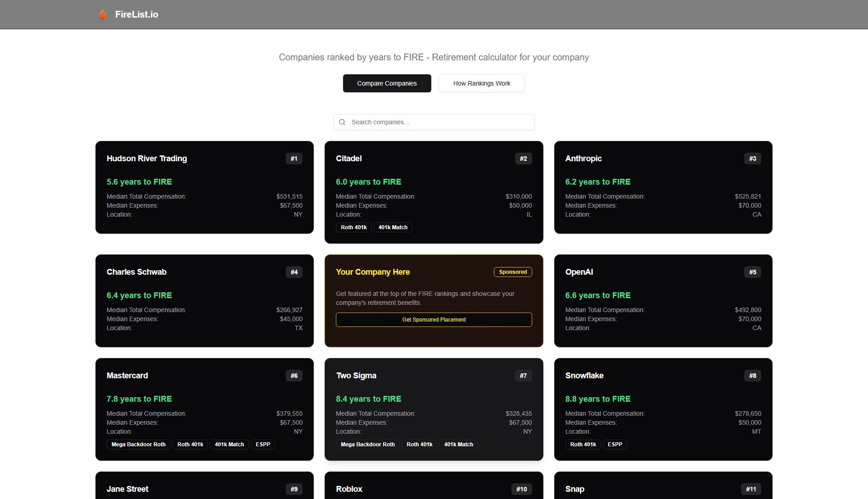Open the Anthropic company card
868x499 pixels.
pos(663,187)
